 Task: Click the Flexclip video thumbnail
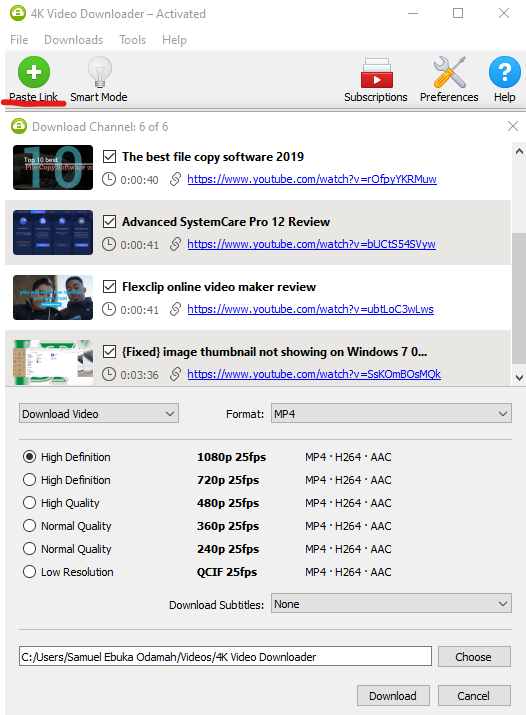coord(53,297)
